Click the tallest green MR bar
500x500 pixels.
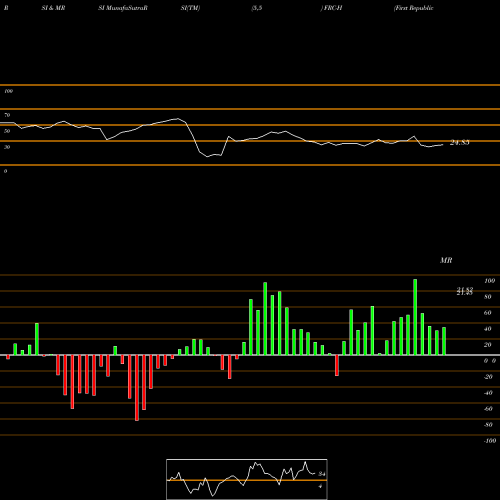click(x=415, y=317)
